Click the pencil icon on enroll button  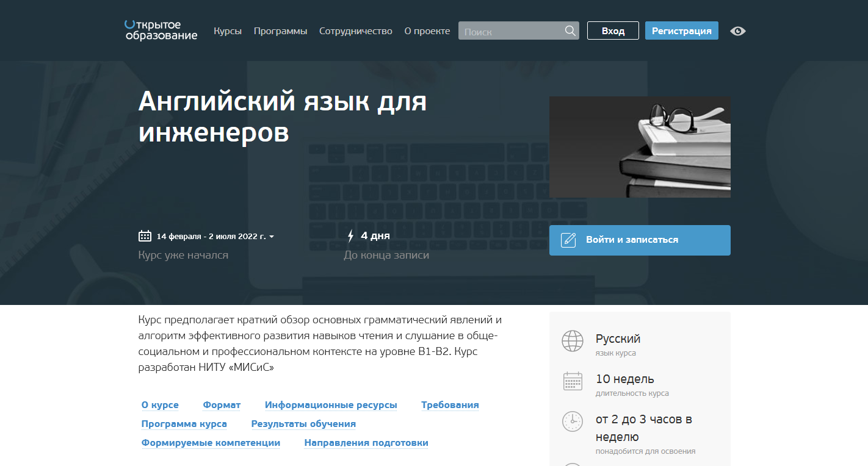click(x=568, y=240)
